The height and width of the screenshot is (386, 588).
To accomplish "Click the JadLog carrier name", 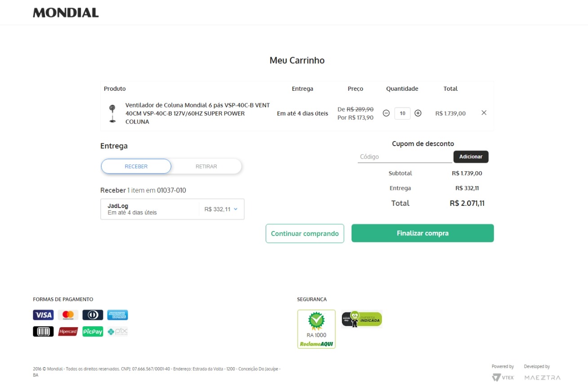I will [118, 206].
